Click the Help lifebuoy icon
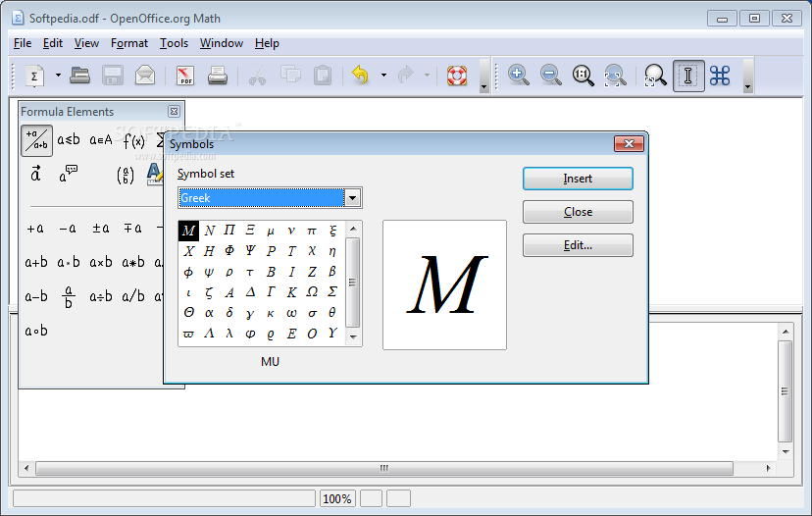Viewport: 812px width, 516px height. 457,76
